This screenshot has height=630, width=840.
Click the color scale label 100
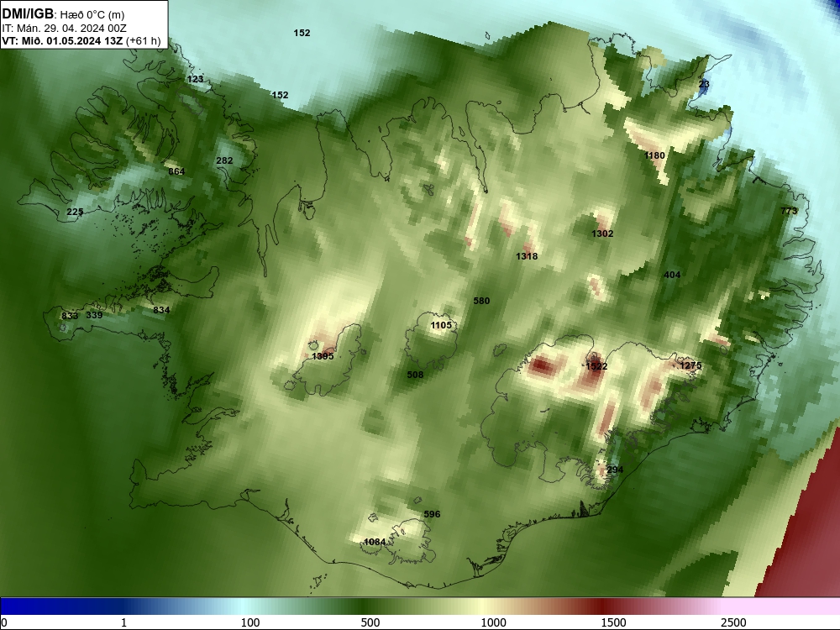[x=250, y=622]
